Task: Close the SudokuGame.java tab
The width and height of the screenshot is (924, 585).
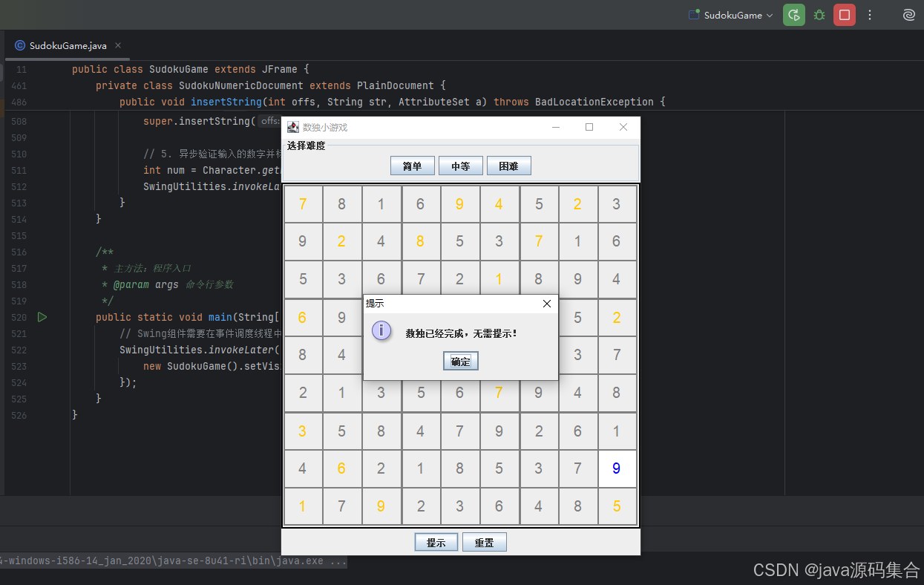Action: click(x=118, y=45)
